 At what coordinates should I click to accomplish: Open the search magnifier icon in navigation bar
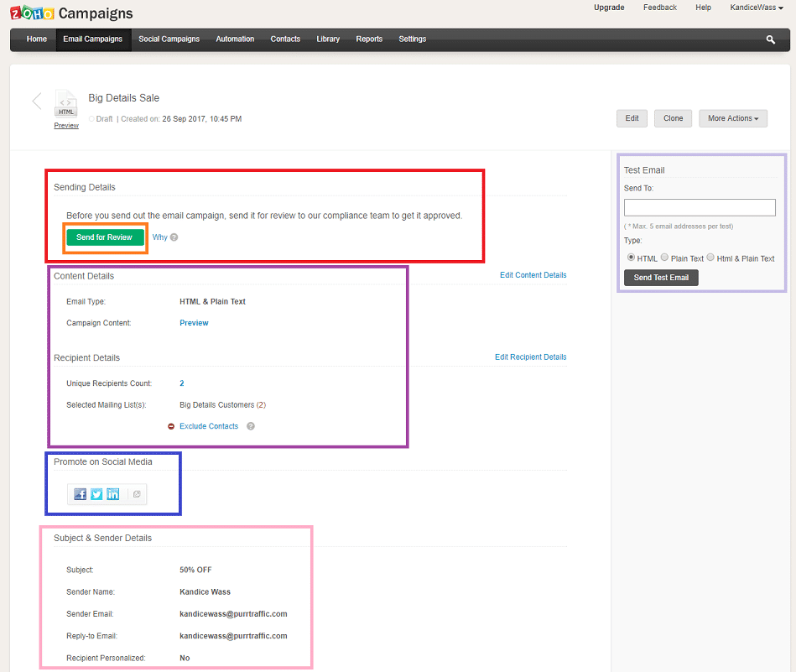pos(770,39)
